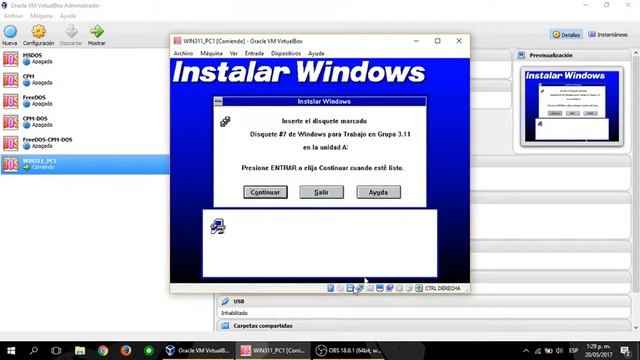Click the Carpetas compartidas folder icon
This screenshot has height=360, width=640.
click(225, 326)
